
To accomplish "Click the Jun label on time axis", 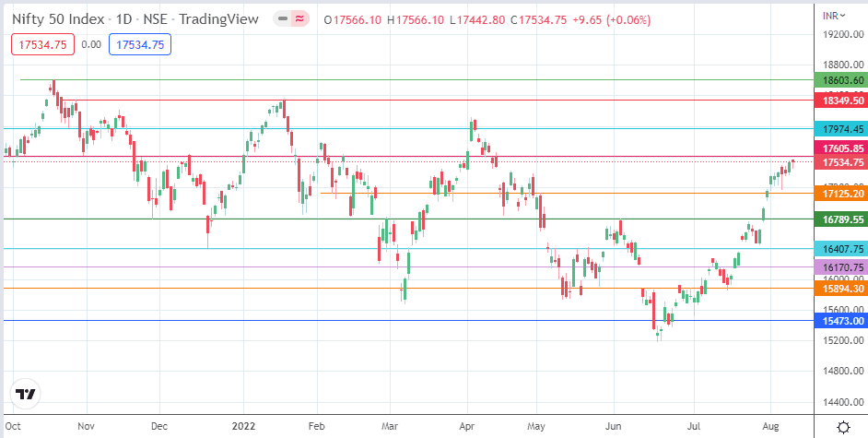I will (x=614, y=426).
